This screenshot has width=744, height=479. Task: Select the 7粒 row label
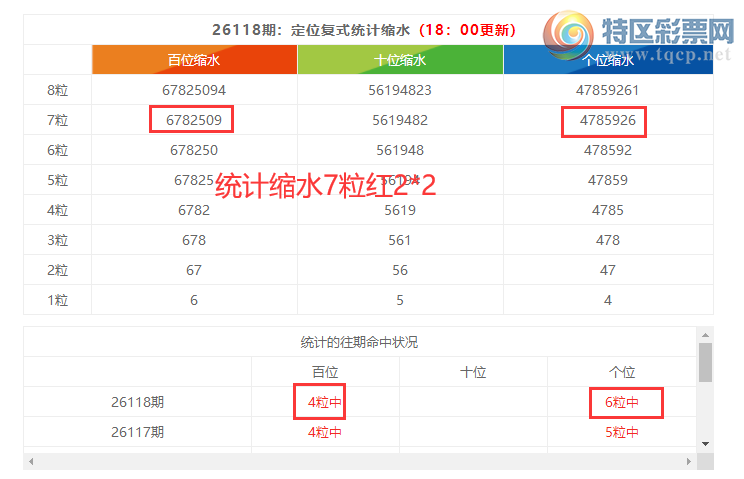(57, 120)
